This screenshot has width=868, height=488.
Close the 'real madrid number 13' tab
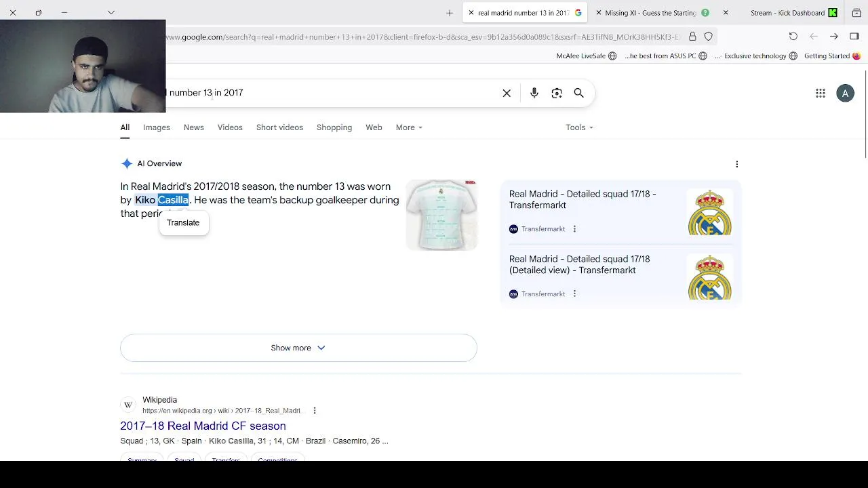coord(471,13)
